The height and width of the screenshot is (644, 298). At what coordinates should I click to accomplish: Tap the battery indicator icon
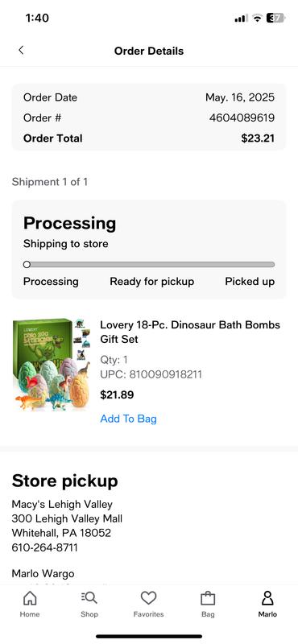275,18
